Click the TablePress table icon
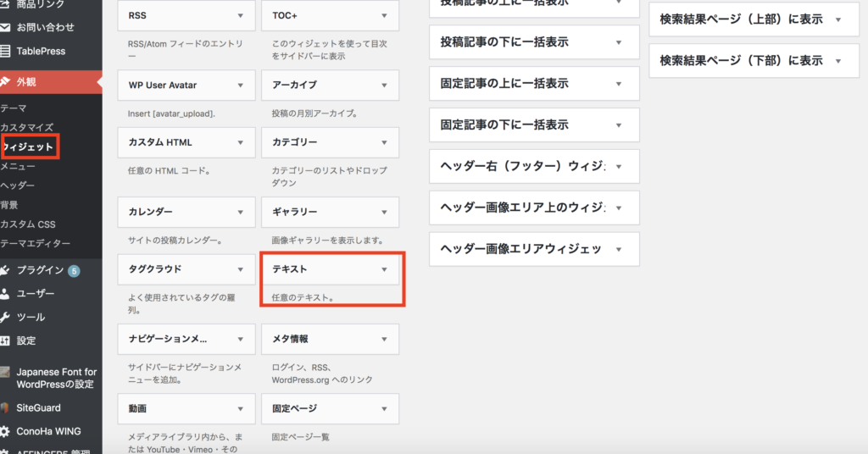The image size is (868, 454). (x=5, y=51)
